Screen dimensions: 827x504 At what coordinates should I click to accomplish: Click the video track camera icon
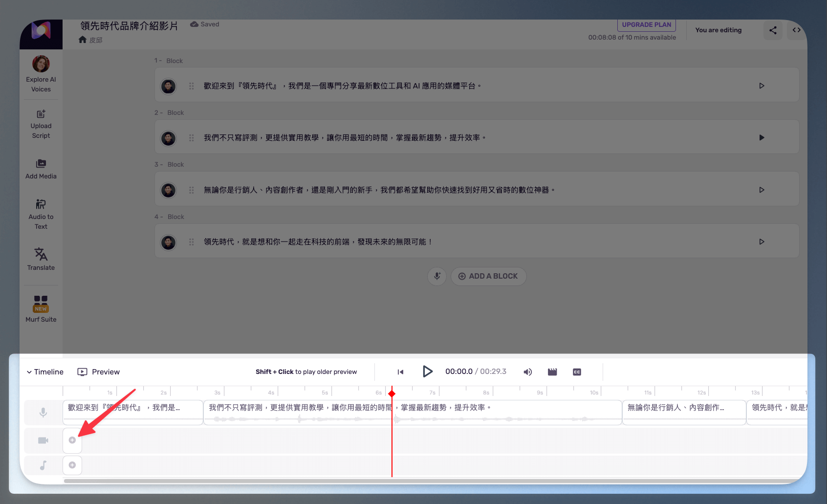pyautogui.click(x=43, y=440)
